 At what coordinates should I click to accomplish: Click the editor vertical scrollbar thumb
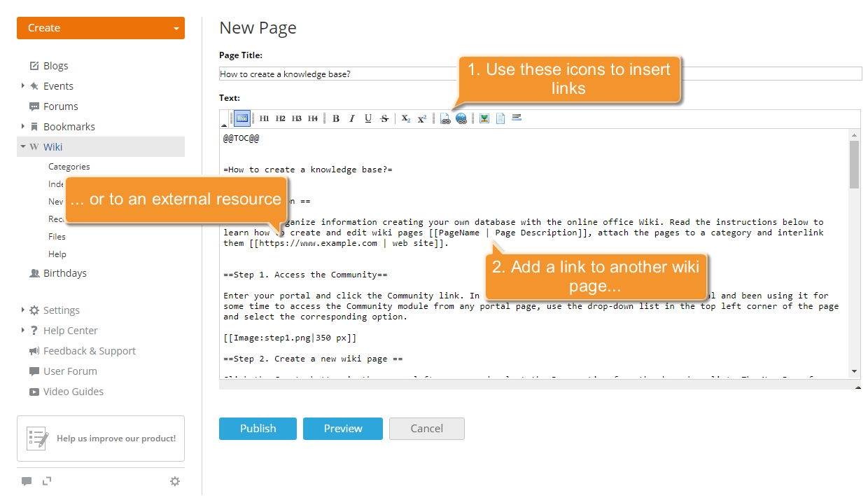[854, 165]
